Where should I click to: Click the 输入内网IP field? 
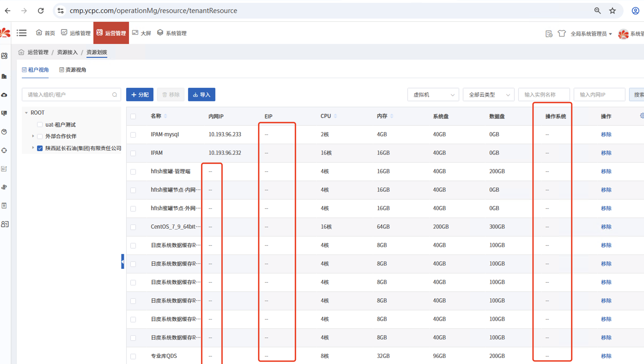pos(599,94)
